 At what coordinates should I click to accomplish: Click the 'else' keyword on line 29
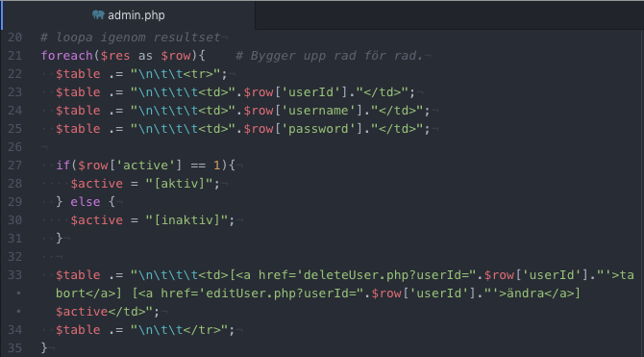[86, 201]
